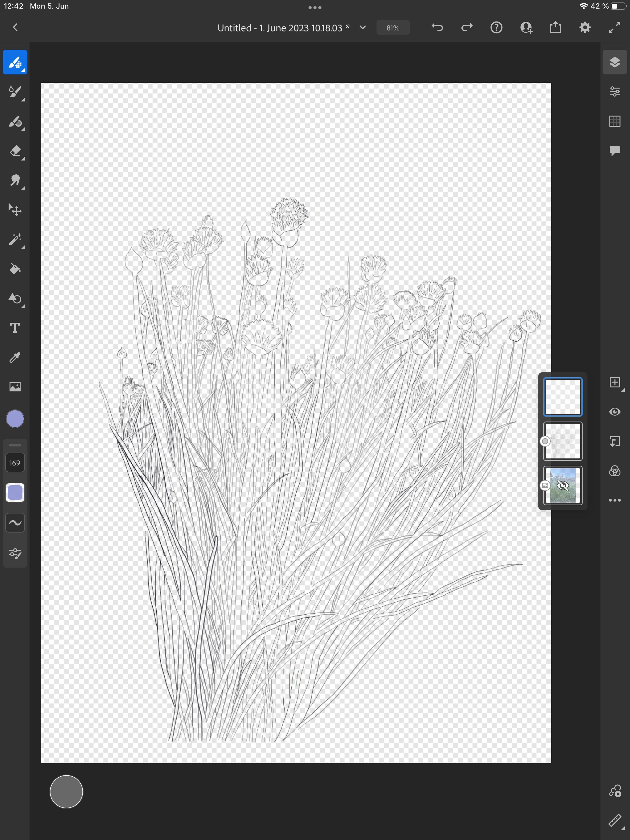Open the add layer options

614,382
